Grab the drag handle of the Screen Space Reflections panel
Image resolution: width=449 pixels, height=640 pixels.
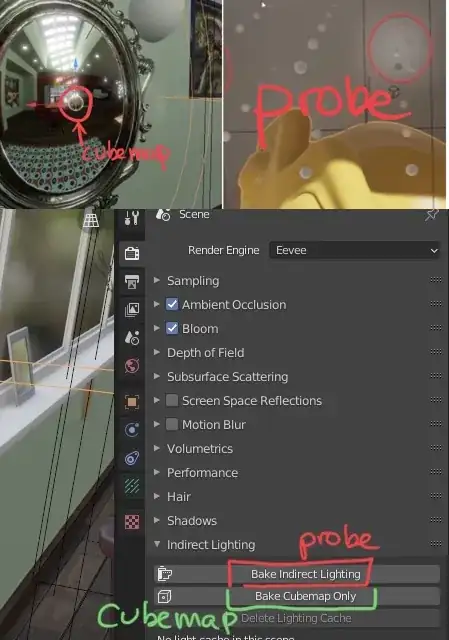click(x=436, y=400)
